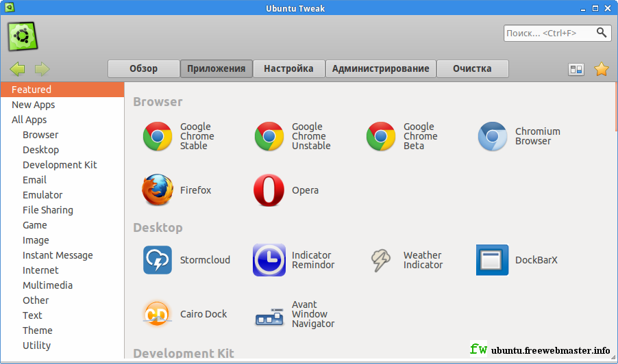Open the Image category
The height and width of the screenshot is (364, 618).
pos(62,240)
